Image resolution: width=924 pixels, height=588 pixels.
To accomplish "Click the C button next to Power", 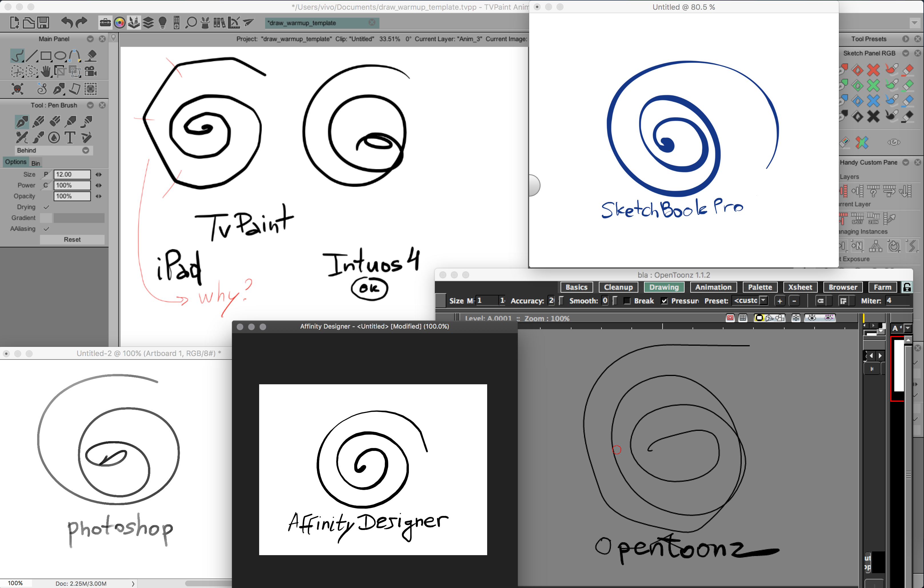I will click(x=46, y=185).
